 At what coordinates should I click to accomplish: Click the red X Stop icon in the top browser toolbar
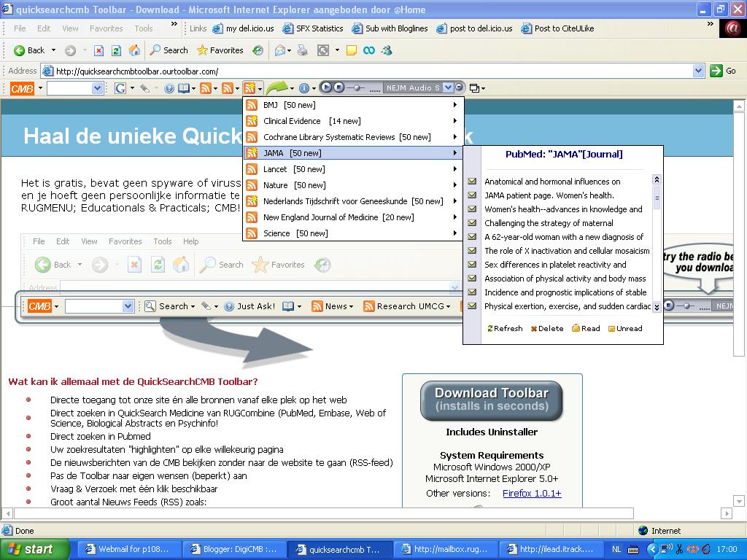tap(98, 50)
